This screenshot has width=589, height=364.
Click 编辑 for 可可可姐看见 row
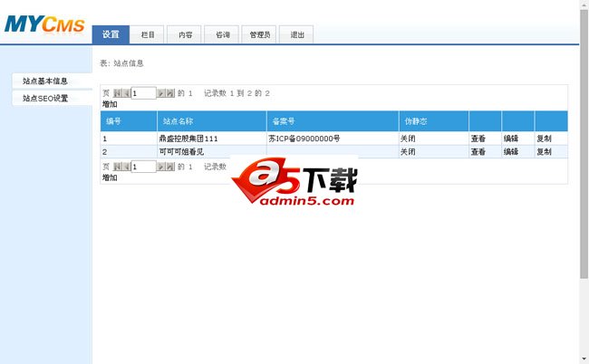click(511, 151)
